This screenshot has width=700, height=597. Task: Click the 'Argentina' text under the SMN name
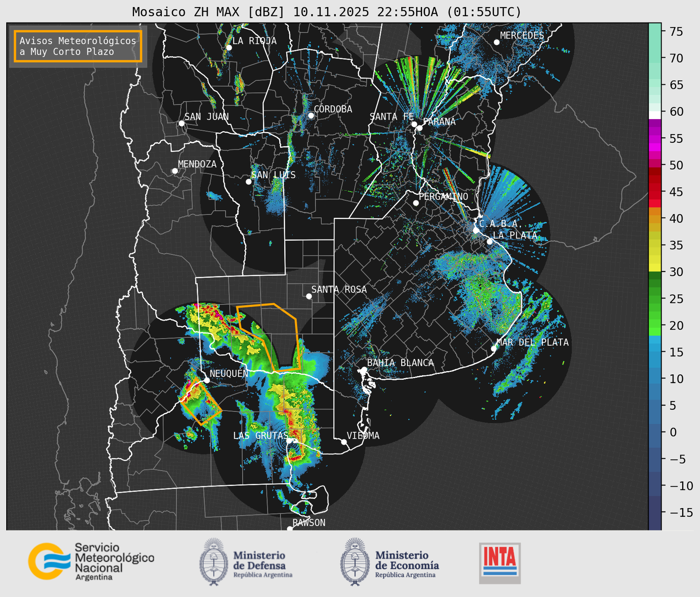[x=94, y=577]
